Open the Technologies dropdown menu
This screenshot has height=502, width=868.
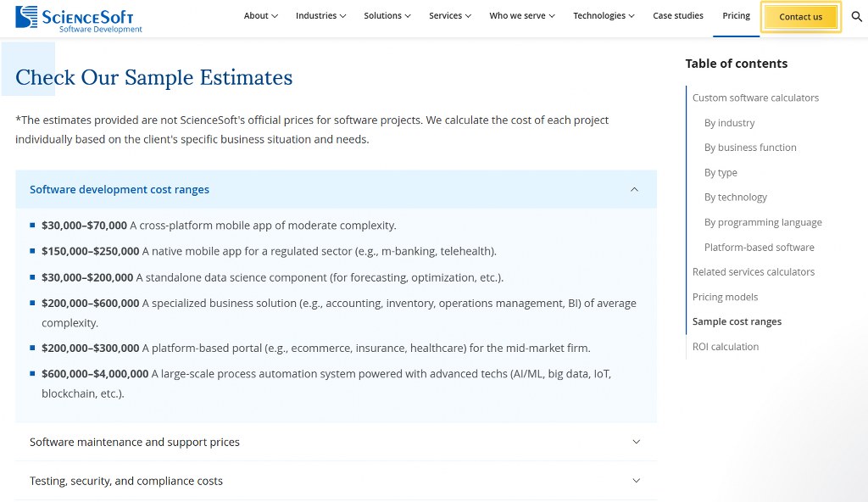(x=604, y=16)
